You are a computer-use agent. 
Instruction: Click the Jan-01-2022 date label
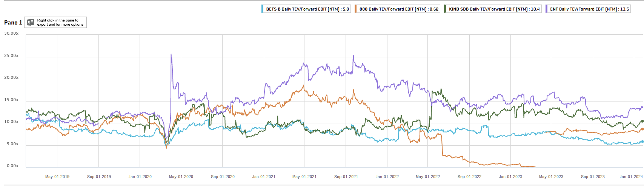coord(387,177)
